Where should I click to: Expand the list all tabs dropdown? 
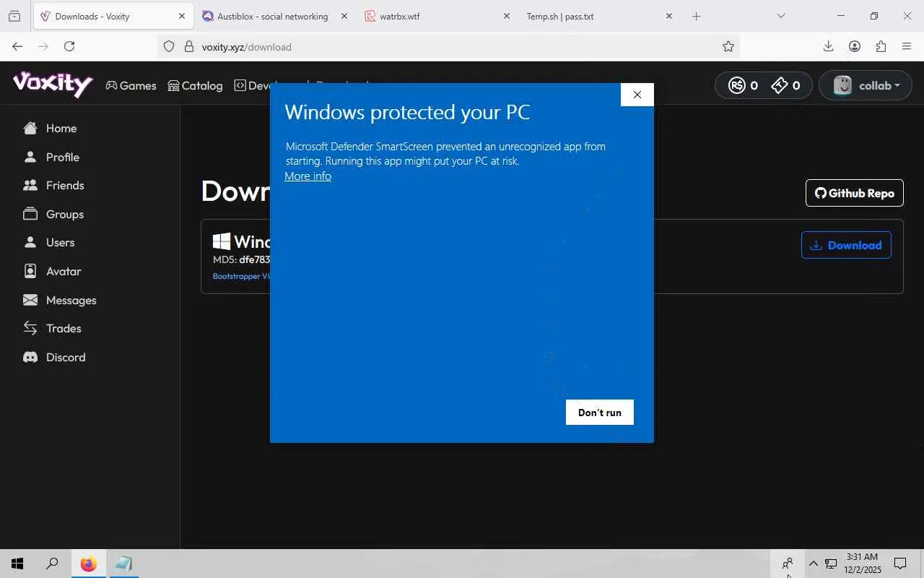coord(781,16)
